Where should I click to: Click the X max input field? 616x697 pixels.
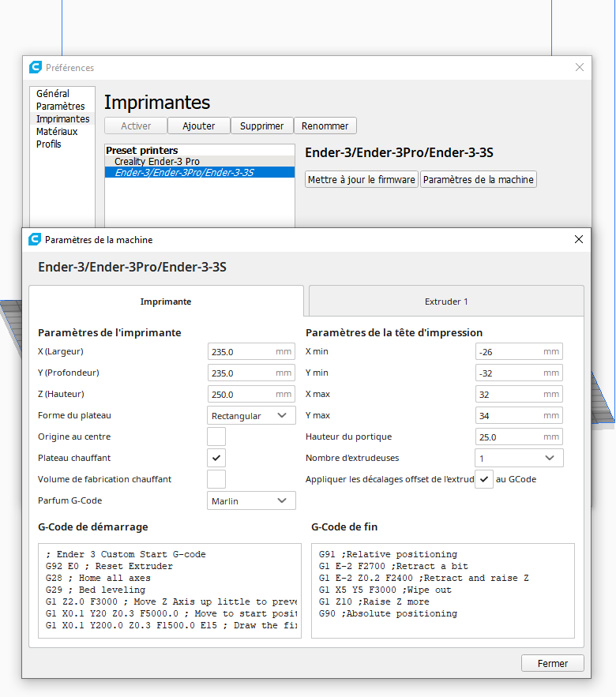(519, 395)
